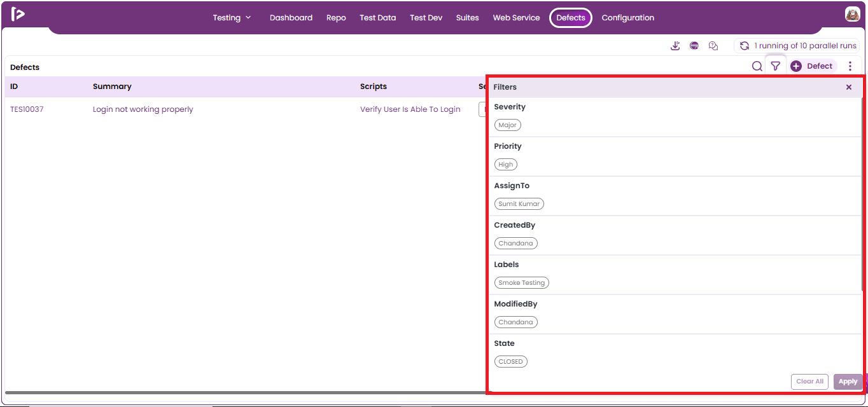Toggle the High priority filter chip
868x407 pixels.
[506, 165]
